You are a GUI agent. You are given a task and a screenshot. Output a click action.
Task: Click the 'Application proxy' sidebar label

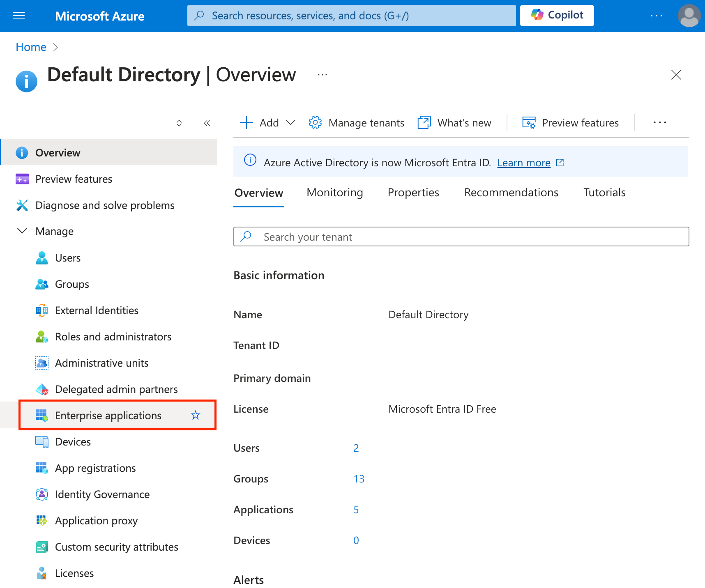click(x=97, y=521)
